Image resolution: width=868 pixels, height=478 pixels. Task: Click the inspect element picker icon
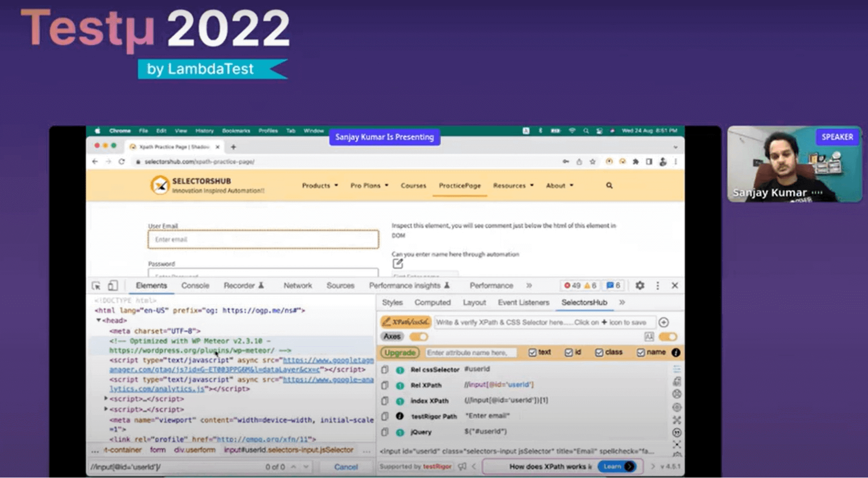pyautogui.click(x=96, y=285)
